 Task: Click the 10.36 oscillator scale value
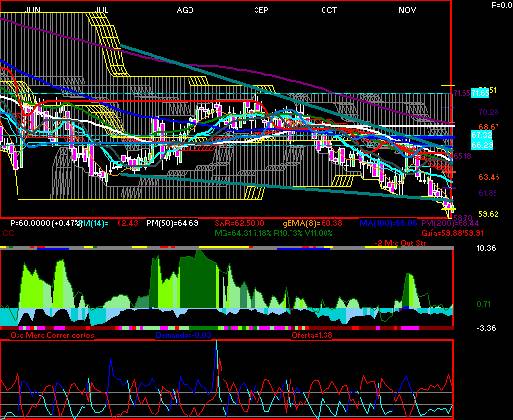click(486, 248)
